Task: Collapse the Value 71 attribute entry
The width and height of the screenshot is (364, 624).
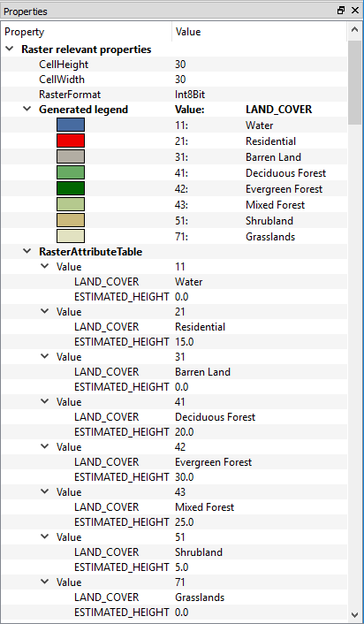Action: 44,582
